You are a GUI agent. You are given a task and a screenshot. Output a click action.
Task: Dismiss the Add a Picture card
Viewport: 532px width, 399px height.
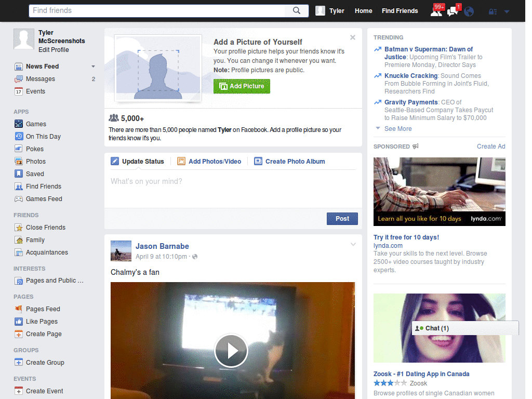coord(353,37)
